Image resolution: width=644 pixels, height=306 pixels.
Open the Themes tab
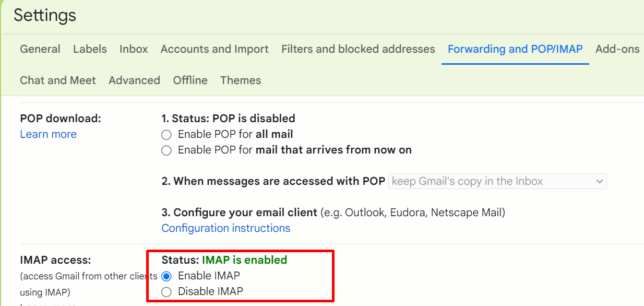click(x=241, y=80)
